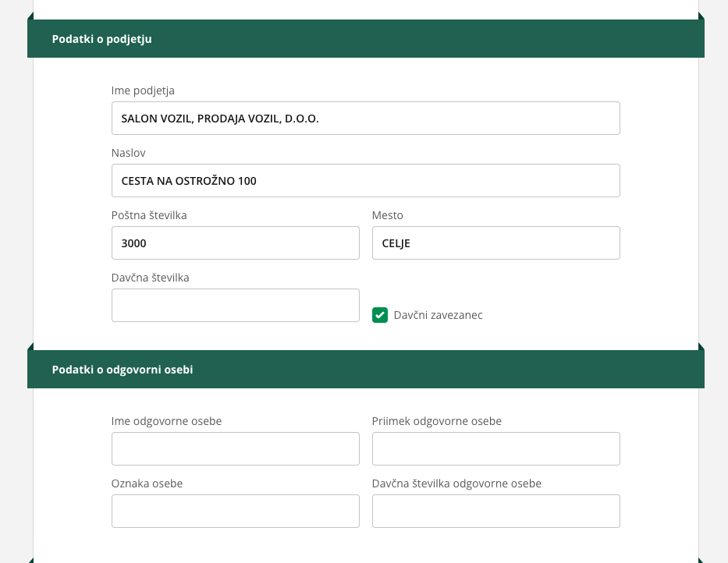Click the Ime odgovorne osebe label text

coord(166,421)
